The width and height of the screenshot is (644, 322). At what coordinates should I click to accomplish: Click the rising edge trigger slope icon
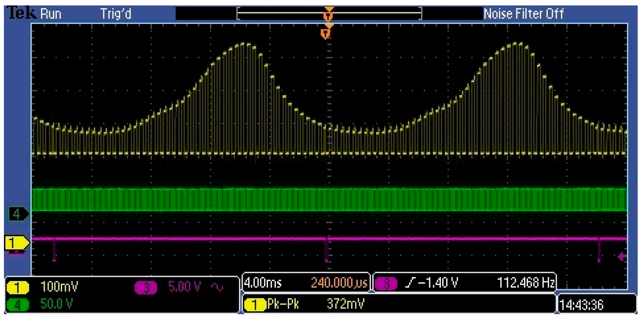[410, 283]
